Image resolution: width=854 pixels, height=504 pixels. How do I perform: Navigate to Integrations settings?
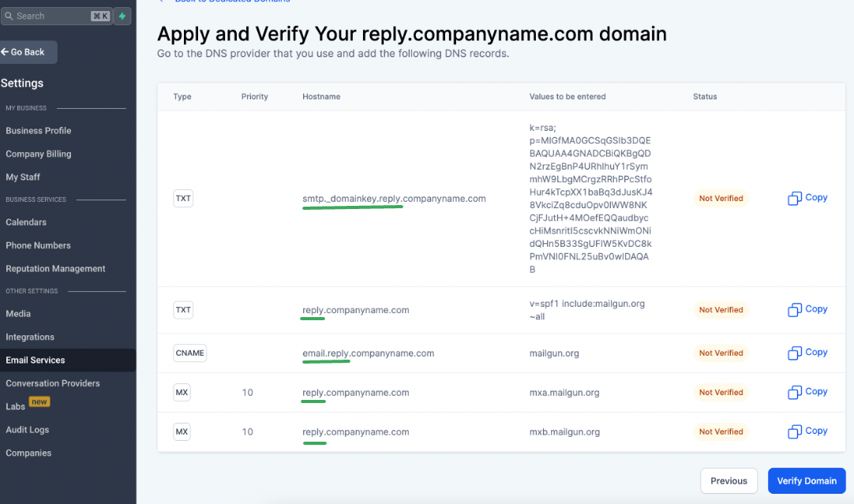click(30, 337)
